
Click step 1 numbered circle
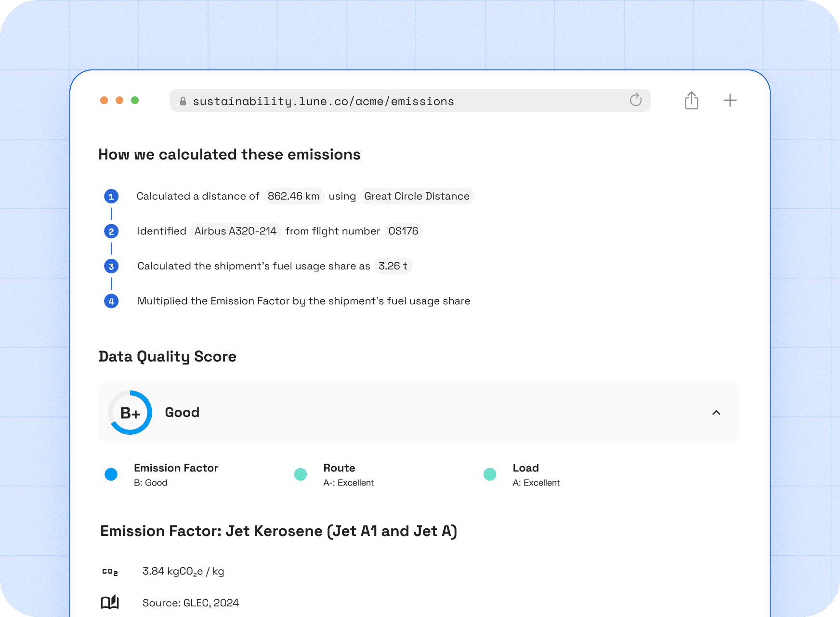pos(111,197)
